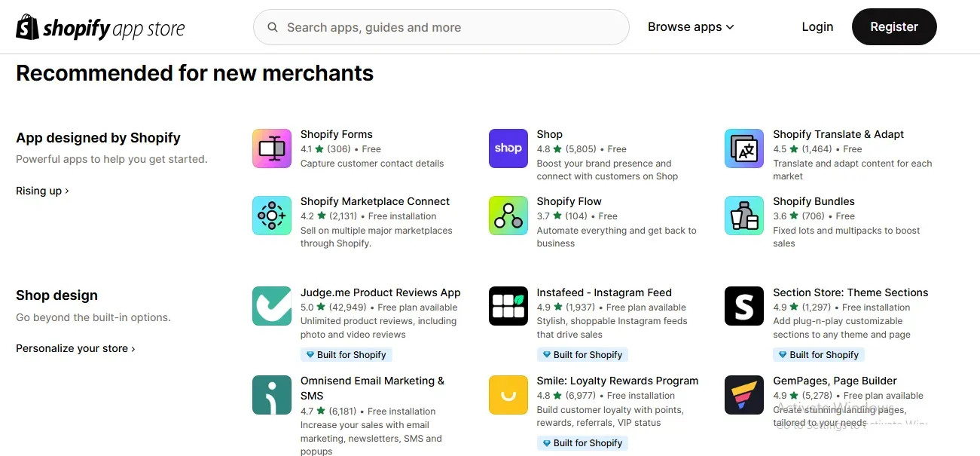Open the Omnisend app icon

[x=272, y=395]
